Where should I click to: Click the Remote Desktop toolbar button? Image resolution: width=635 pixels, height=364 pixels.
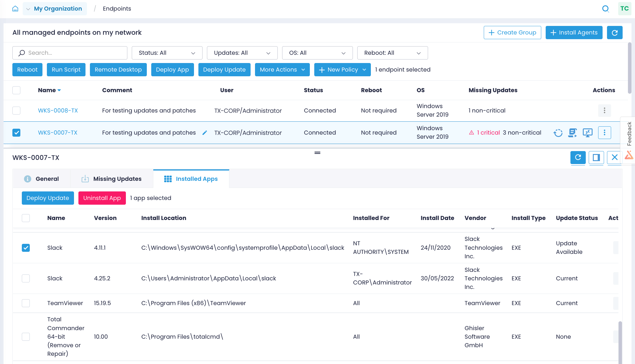118,70
